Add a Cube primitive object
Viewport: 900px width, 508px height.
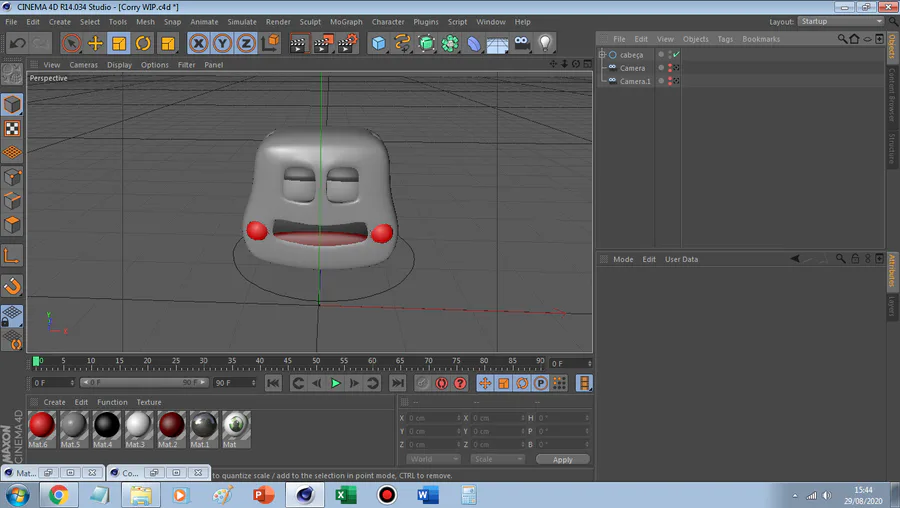pos(378,43)
